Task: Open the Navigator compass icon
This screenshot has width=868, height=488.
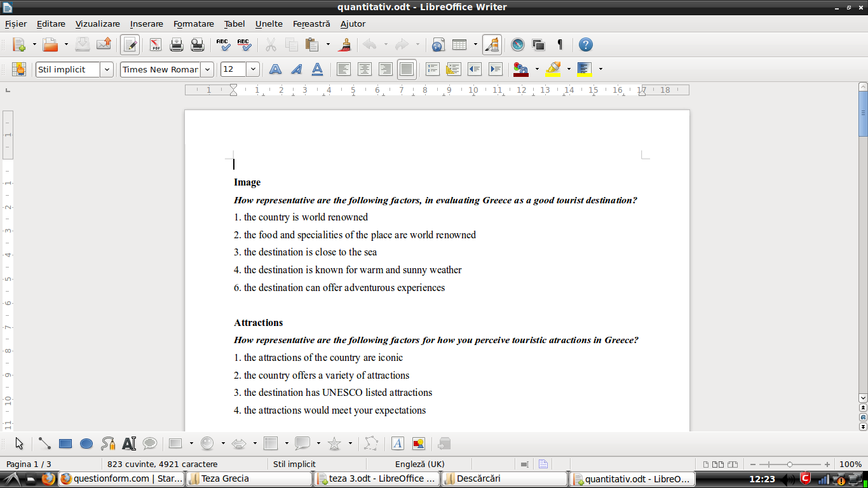Action: click(518, 44)
